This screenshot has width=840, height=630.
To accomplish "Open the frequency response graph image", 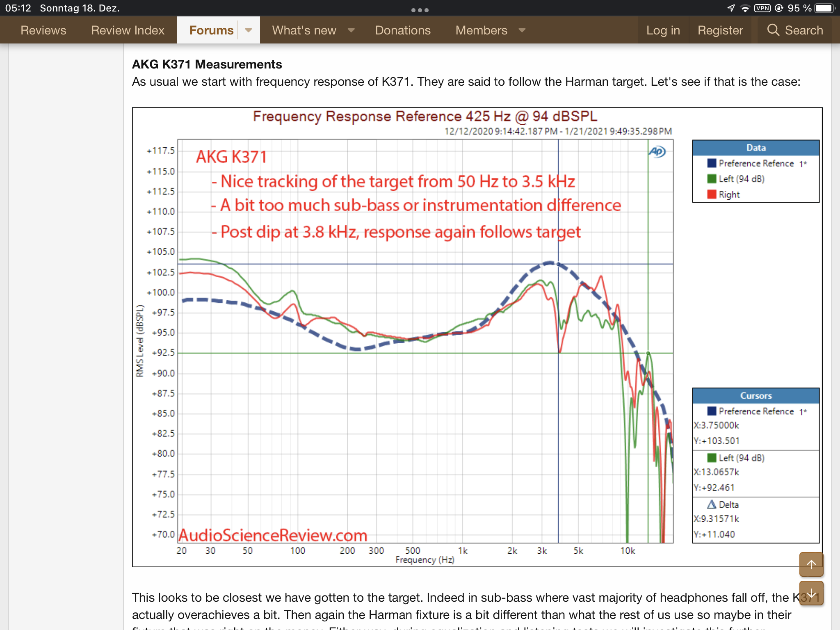I will pyautogui.click(x=477, y=337).
